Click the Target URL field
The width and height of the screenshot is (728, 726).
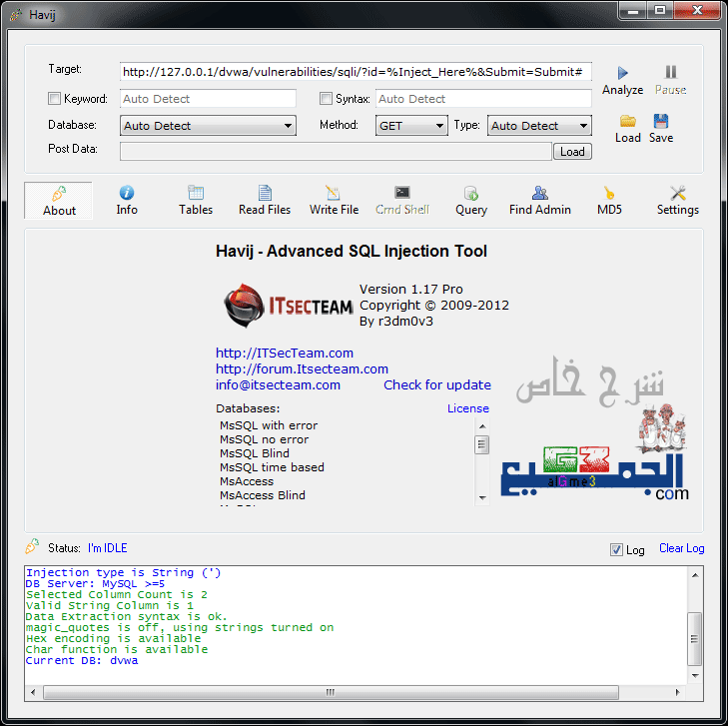tap(356, 72)
